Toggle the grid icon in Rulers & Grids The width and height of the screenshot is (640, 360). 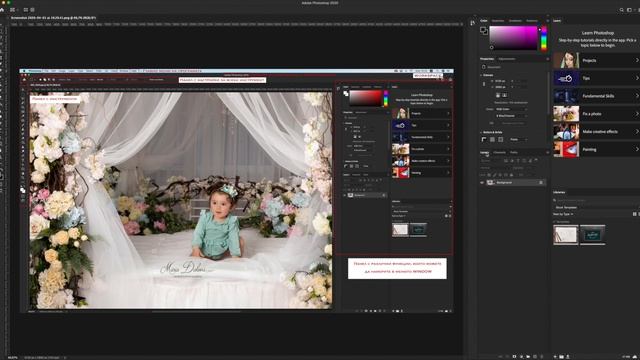(492, 140)
